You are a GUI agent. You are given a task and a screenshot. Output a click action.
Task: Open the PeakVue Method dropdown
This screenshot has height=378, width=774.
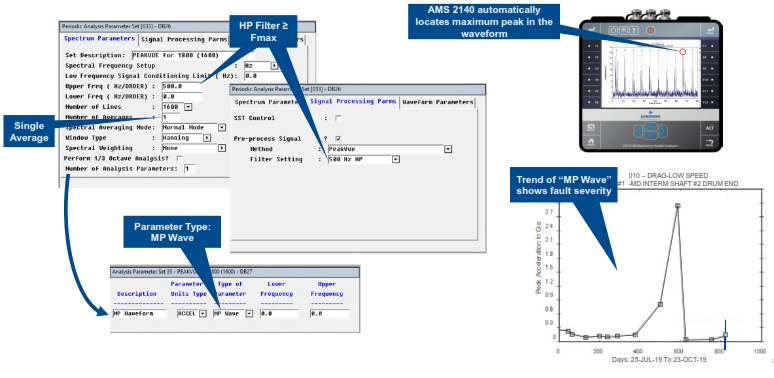[448, 149]
